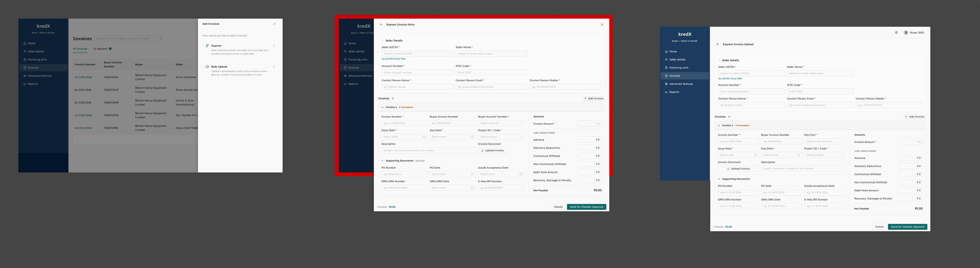Click the search magnifier icon beside Invoices heading
This screenshot has height=268, width=980.
pyautogui.click(x=161, y=38)
